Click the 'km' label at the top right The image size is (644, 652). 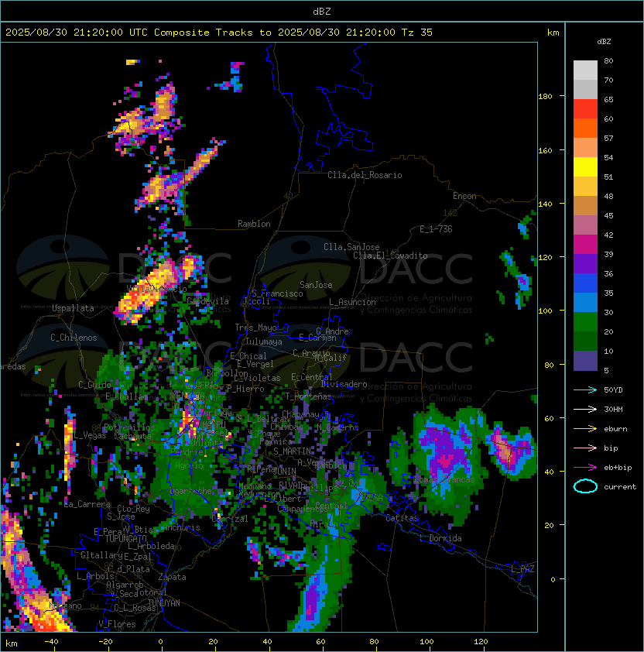coord(553,33)
